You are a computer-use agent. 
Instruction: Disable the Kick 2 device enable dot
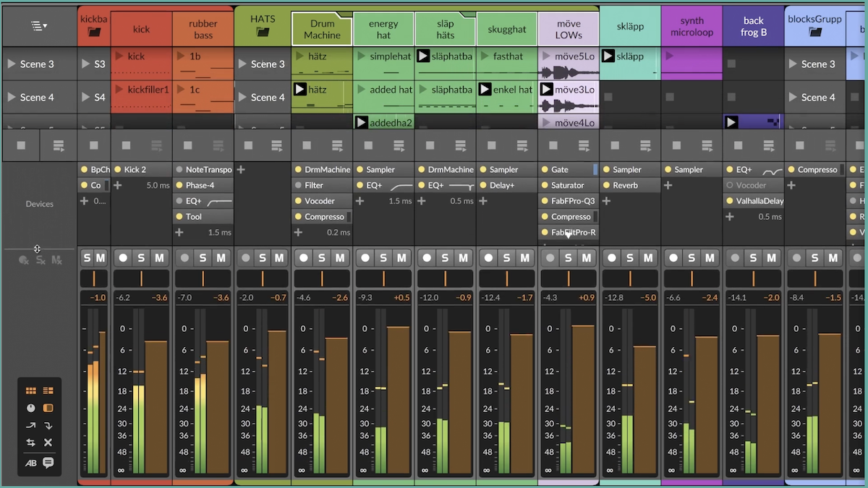click(117, 170)
